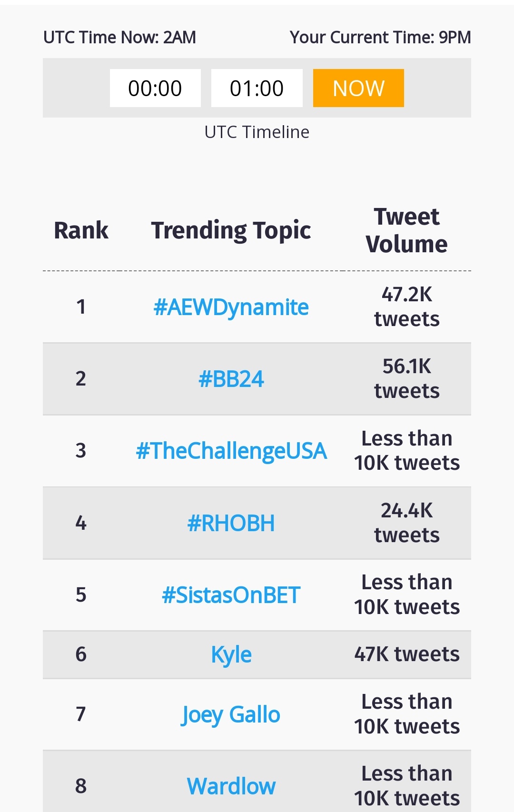514x812 pixels.
Task: Click the 47.2K tweets volume cell
Action: (407, 307)
